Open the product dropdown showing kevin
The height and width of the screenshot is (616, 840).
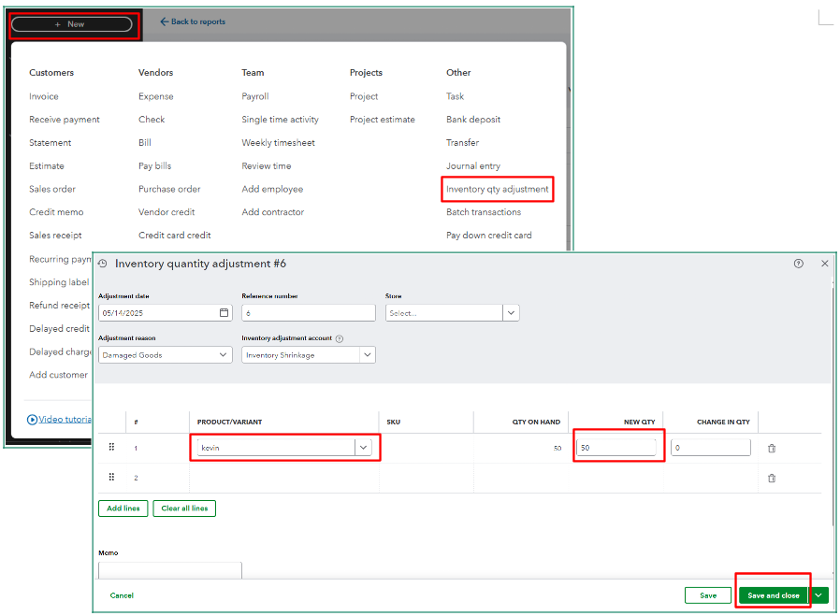tap(363, 448)
